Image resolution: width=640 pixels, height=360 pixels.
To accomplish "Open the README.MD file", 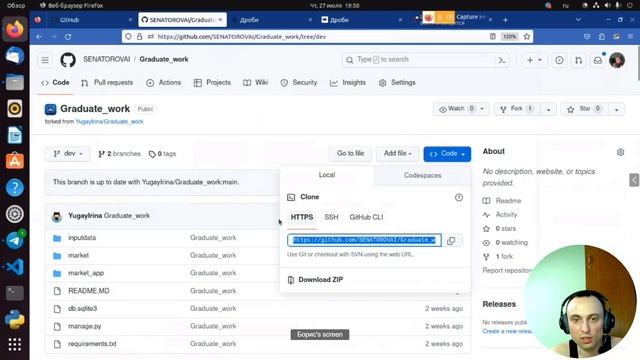I will [x=89, y=291].
